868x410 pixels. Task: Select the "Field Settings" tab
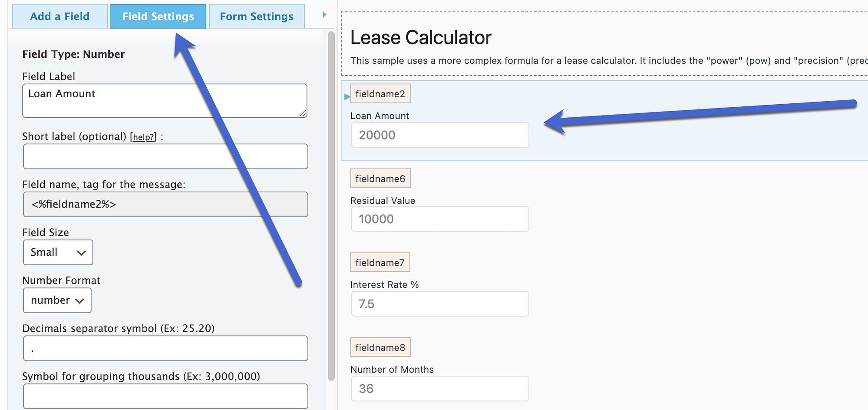coord(158,16)
